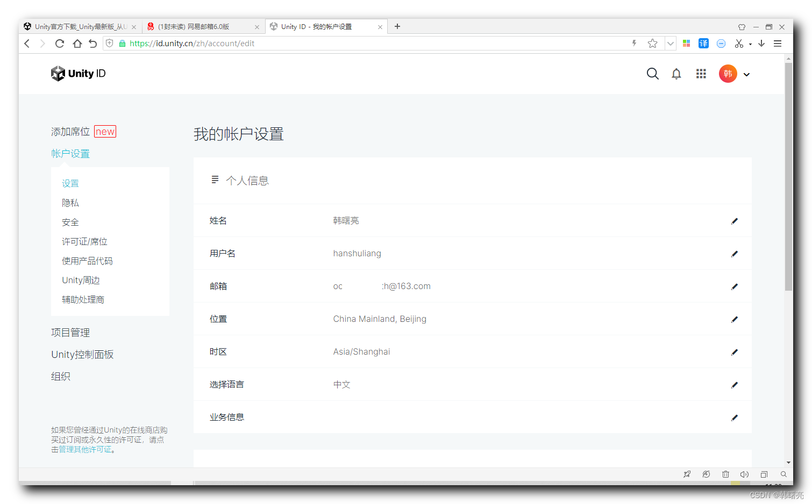Click the lightning speed-mode icon
Screen dimensions: 812x504
click(635, 44)
